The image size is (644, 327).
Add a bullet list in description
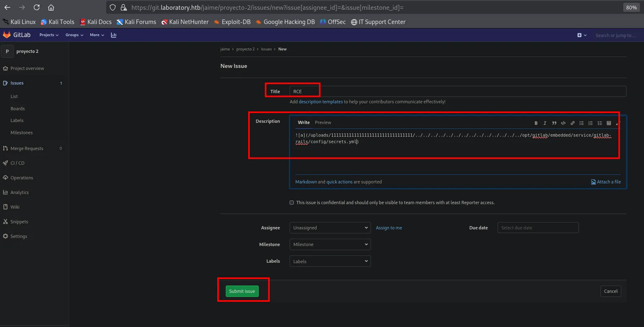pyautogui.click(x=581, y=123)
